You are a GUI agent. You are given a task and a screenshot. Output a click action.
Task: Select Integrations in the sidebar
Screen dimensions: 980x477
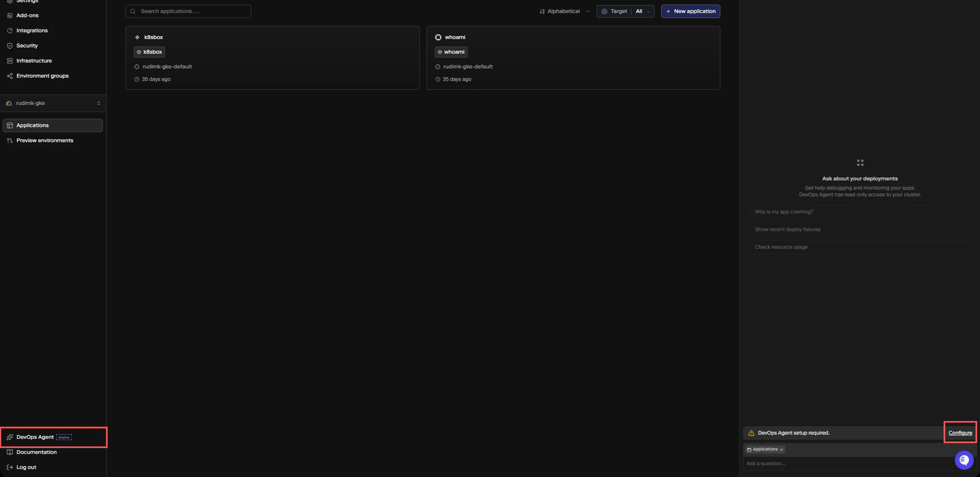pyautogui.click(x=31, y=30)
